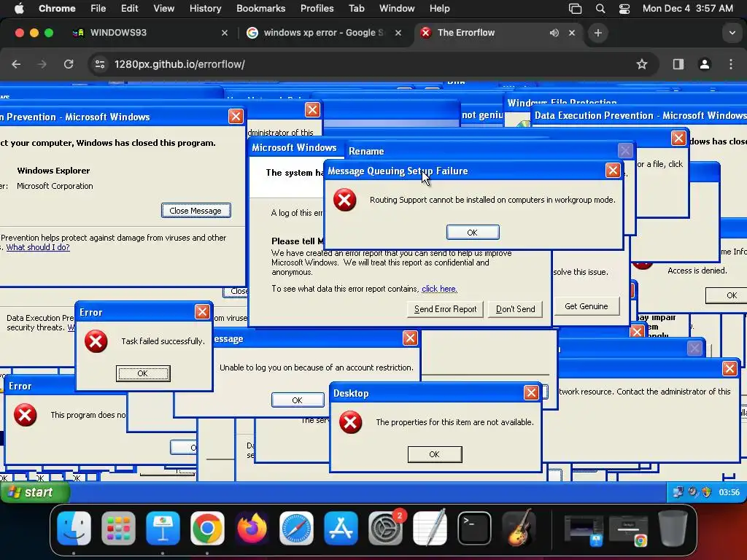Image resolution: width=747 pixels, height=560 pixels.
Task: Bookmark this page with the star icon
Action: pyautogui.click(x=642, y=64)
